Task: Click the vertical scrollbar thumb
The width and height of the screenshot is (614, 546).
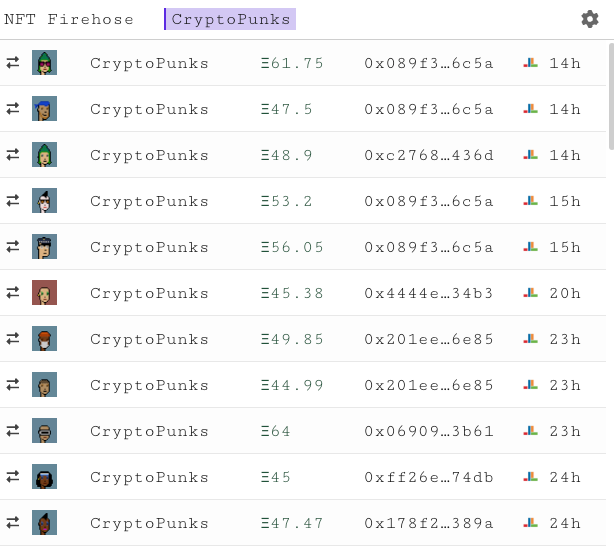Action: [x=611, y=96]
